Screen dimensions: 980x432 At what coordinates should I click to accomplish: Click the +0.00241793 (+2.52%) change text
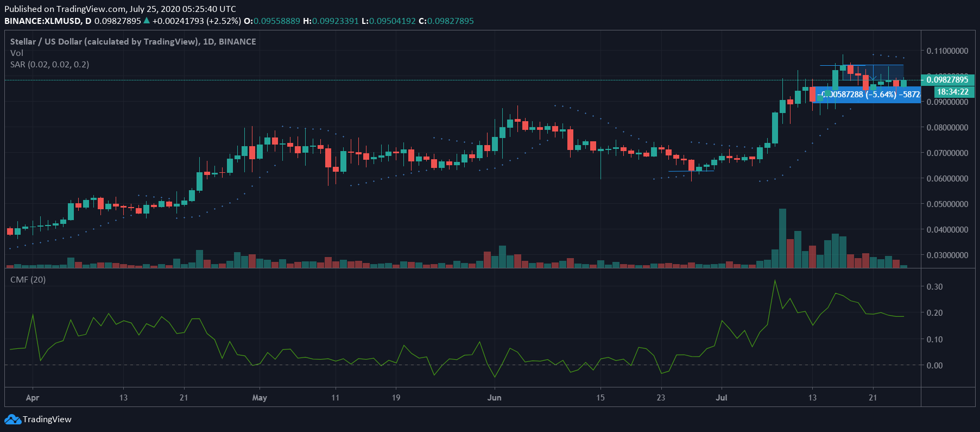197,21
